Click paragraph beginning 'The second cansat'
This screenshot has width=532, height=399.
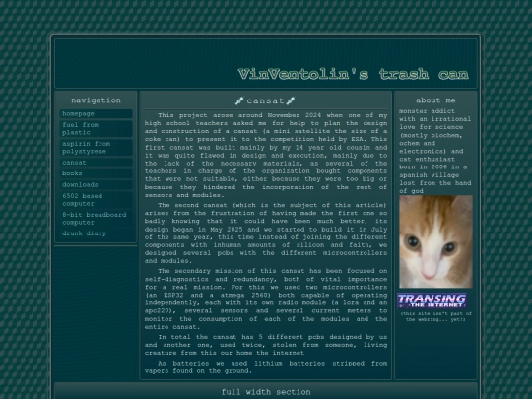point(266,233)
